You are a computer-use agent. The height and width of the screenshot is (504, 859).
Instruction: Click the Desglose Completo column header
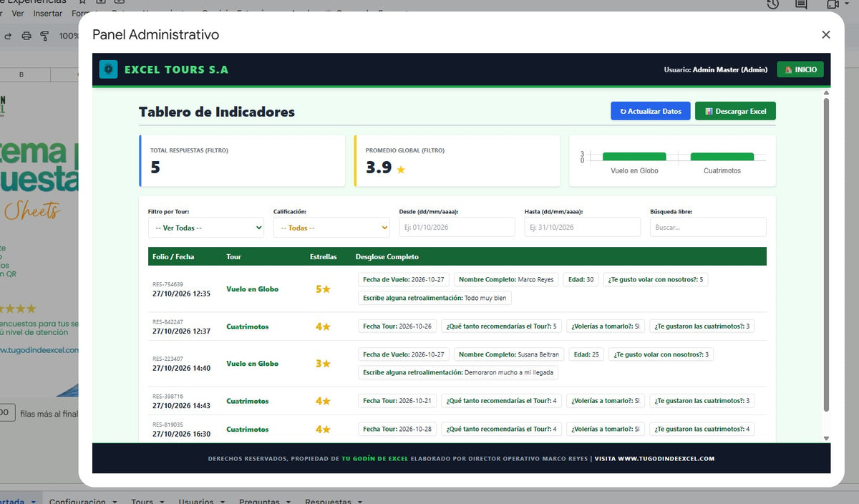387,256
